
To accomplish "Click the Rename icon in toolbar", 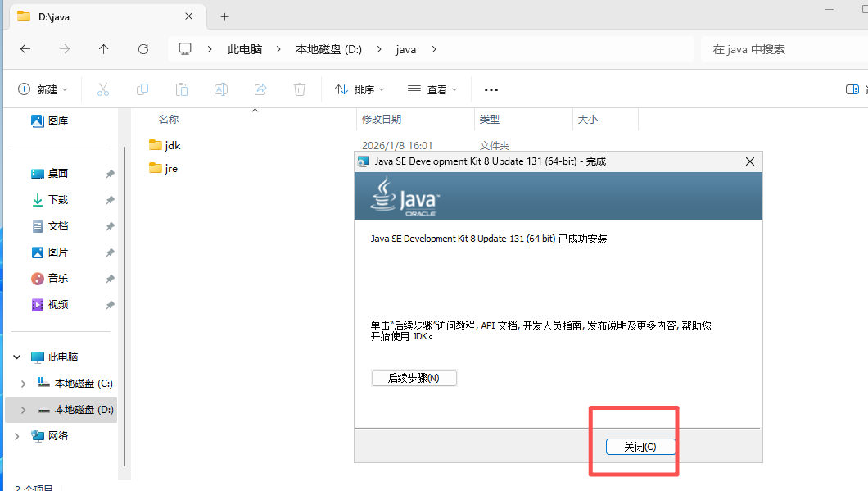I will coord(221,89).
